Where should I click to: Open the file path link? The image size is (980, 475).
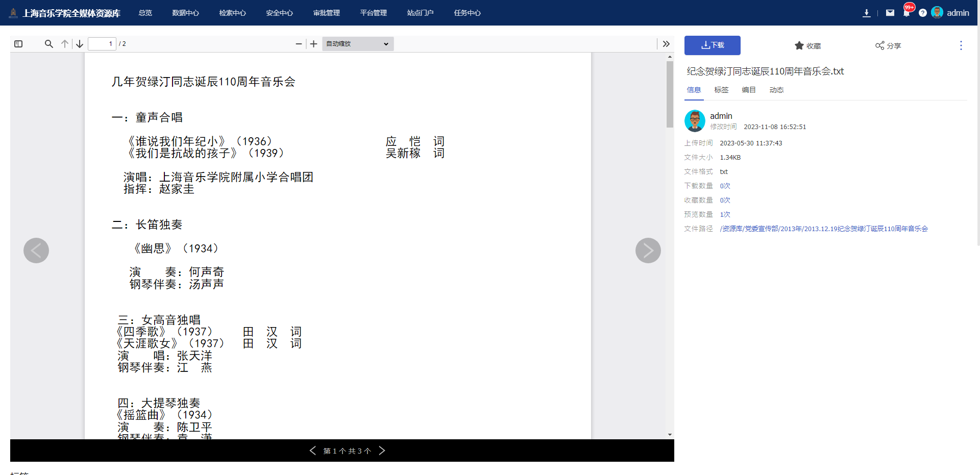point(824,229)
